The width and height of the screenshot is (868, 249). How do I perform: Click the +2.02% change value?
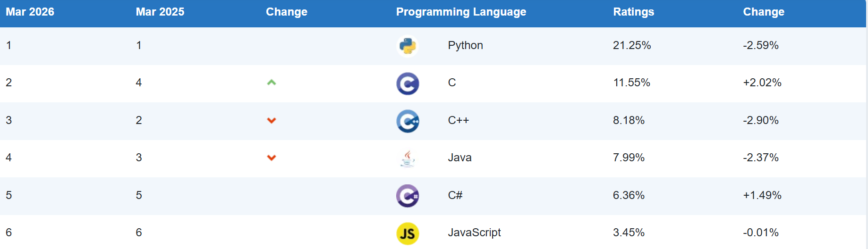pyautogui.click(x=762, y=83)
